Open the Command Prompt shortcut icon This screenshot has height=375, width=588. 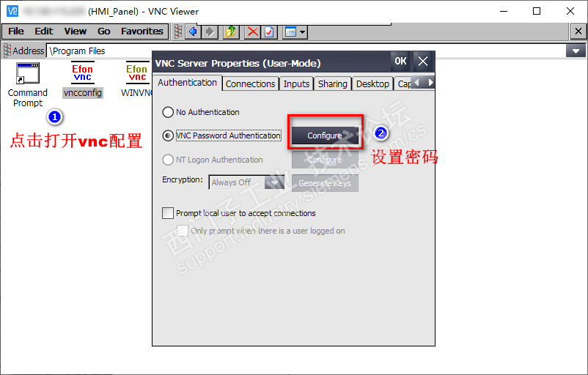(28, 73)
